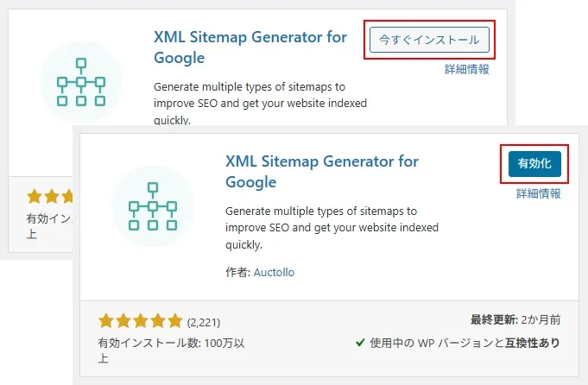Visit the Auctollo author link
This screenshot has width=588, height=385.
[x=274, y=272]
